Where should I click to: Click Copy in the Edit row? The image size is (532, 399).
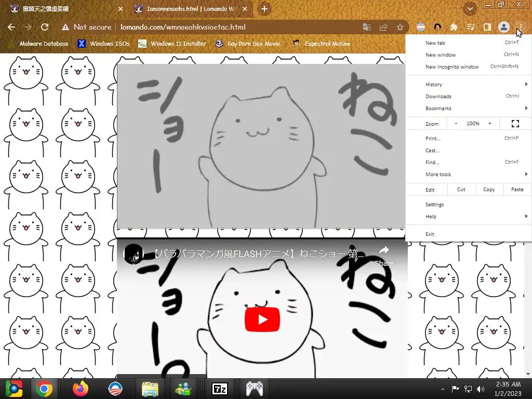(489, 189)
